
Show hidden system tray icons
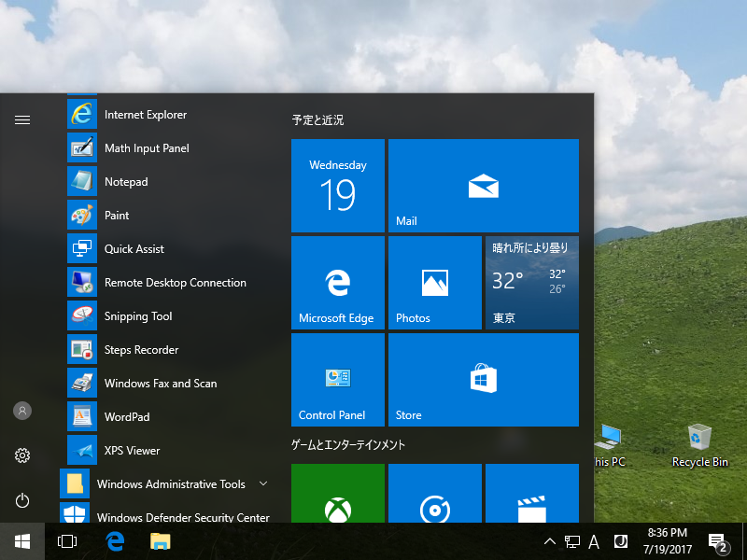550,541
